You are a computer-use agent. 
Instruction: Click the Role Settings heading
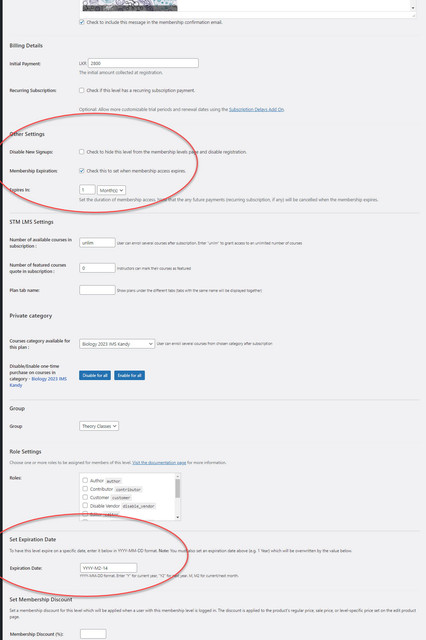[x=25, y=451]
